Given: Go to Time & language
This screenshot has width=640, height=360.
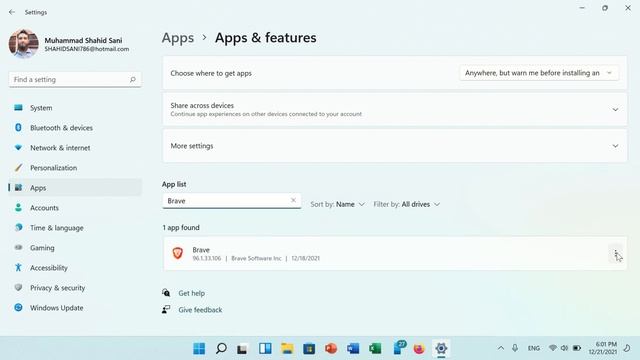Looking at the screenshot, I should pos(75,228).
